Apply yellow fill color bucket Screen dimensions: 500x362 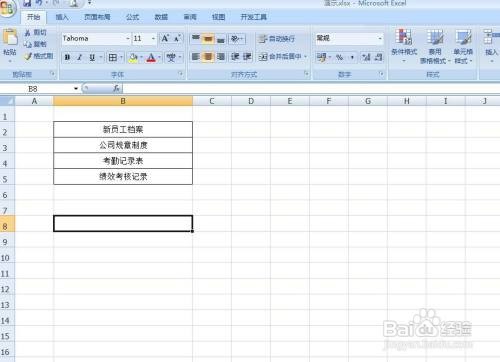pyautogui.click(x=133, y=57)
